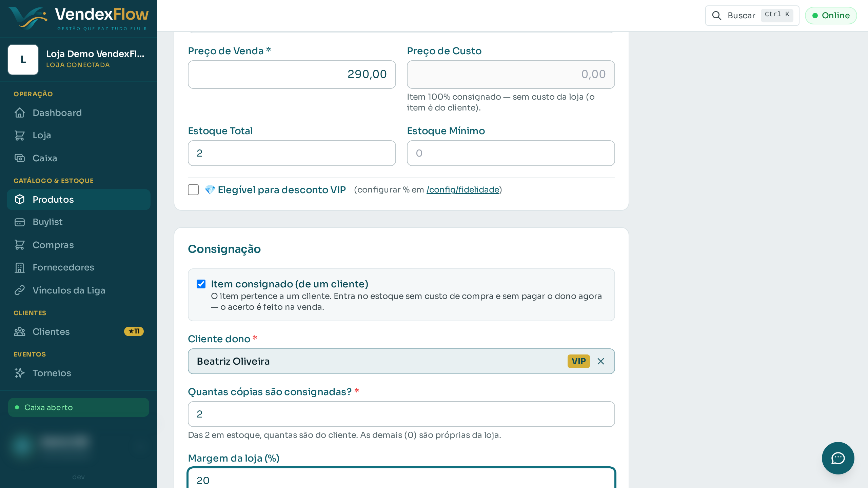
Task: Click the Vínculos da Liga link icon
Action: coord(20,290)
